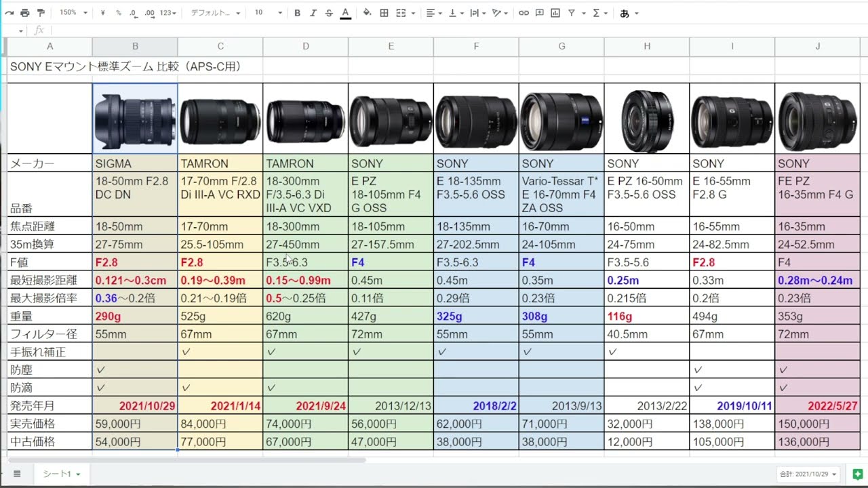Open the デフォルト font dropdown
This screenshot has width=868, height=488.
tap(215, 13)
